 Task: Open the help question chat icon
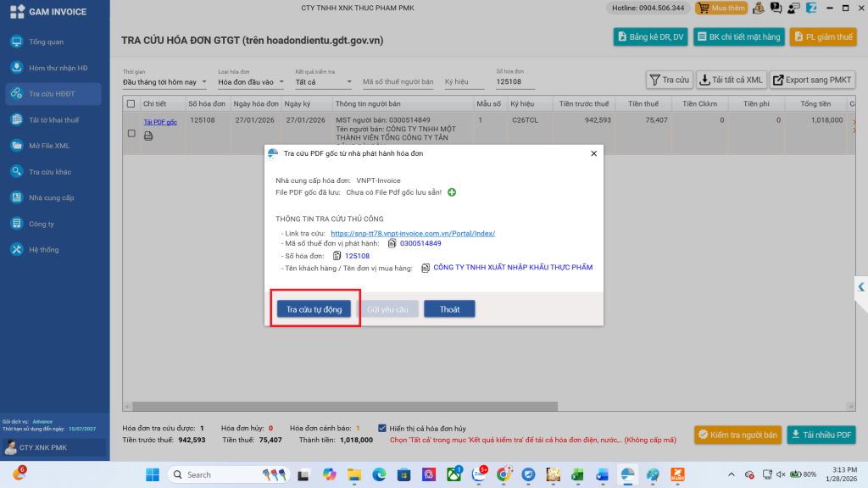[776, 8]
